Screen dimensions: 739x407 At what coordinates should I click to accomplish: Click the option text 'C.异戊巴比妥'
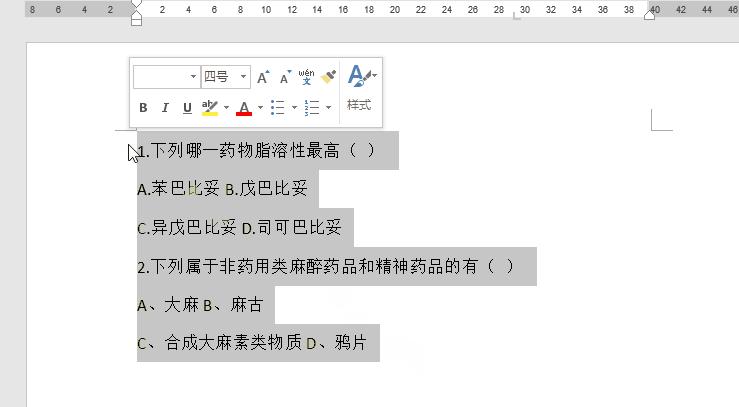(187, 228)
